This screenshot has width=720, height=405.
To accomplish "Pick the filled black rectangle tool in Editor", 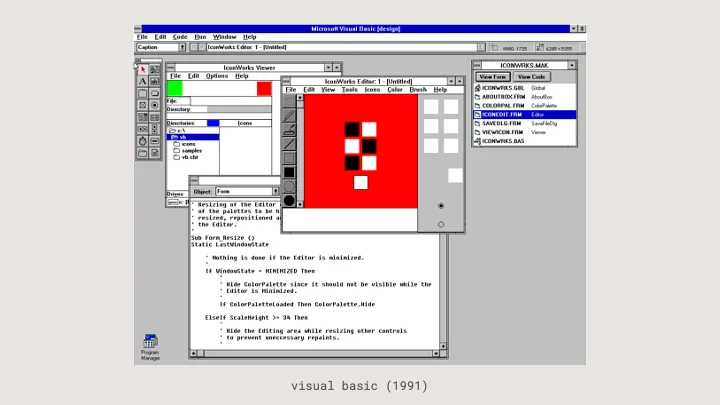I will pos(289,172).
